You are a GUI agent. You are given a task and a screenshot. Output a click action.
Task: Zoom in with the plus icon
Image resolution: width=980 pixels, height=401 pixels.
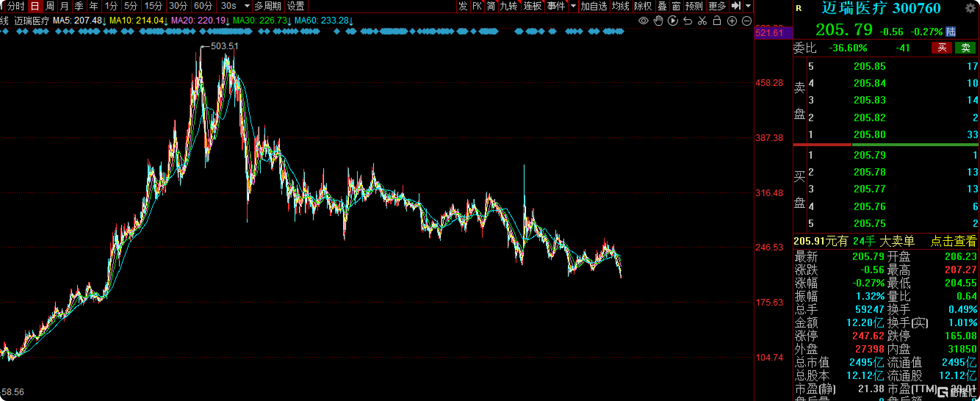732,21
